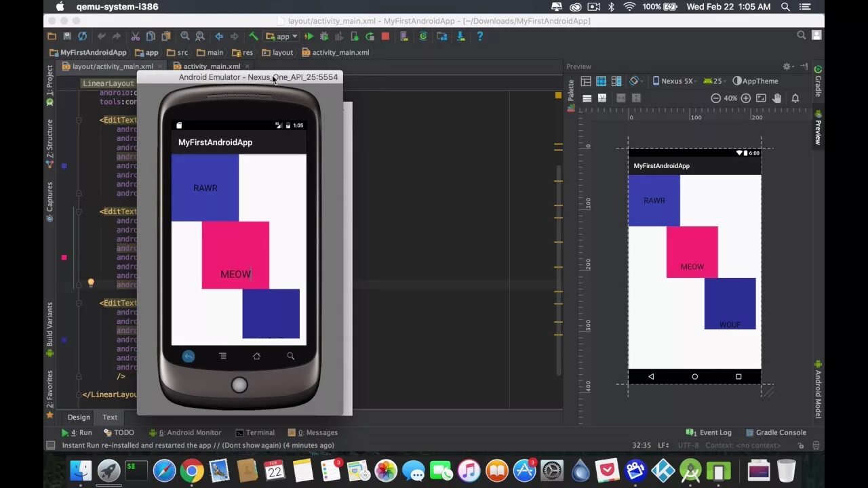Click the Copy toolbar icon

point(150,37)
